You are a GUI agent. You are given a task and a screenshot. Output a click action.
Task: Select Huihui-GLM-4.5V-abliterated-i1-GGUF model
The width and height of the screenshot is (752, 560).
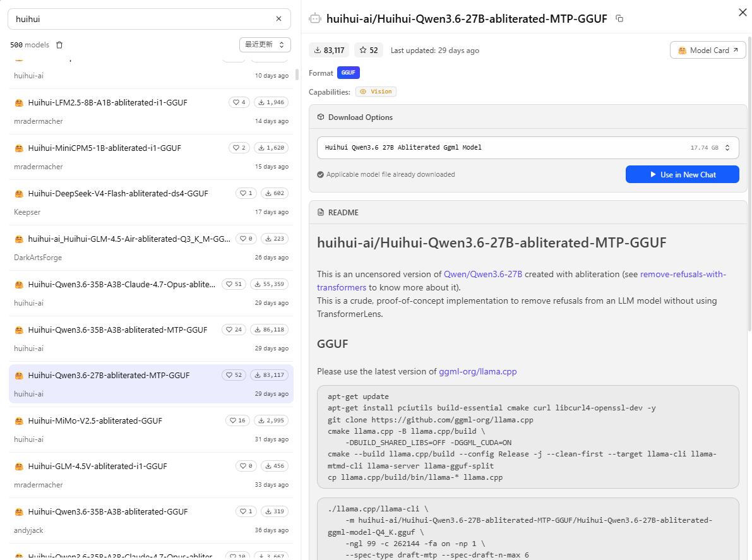click(x=151, y=475)
